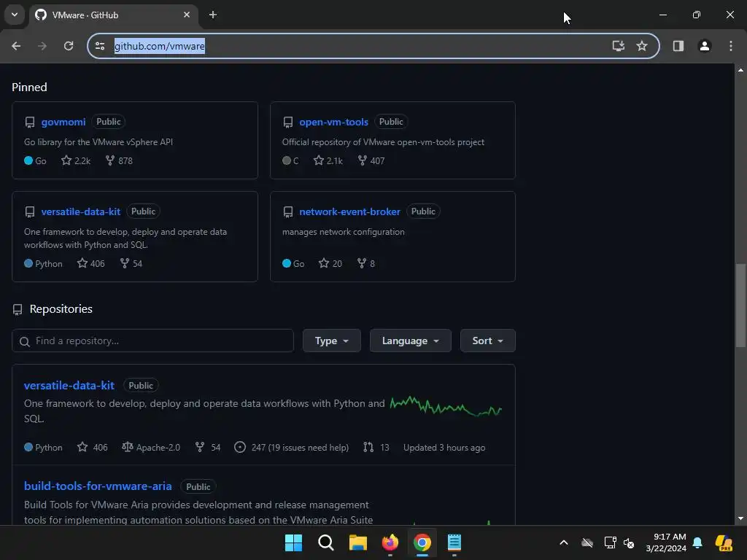Image resolution: width=747 pixels, height=560 pixels.
Task: Open the open-vm-tools pinned repository
Action: [x=333, y=122]
